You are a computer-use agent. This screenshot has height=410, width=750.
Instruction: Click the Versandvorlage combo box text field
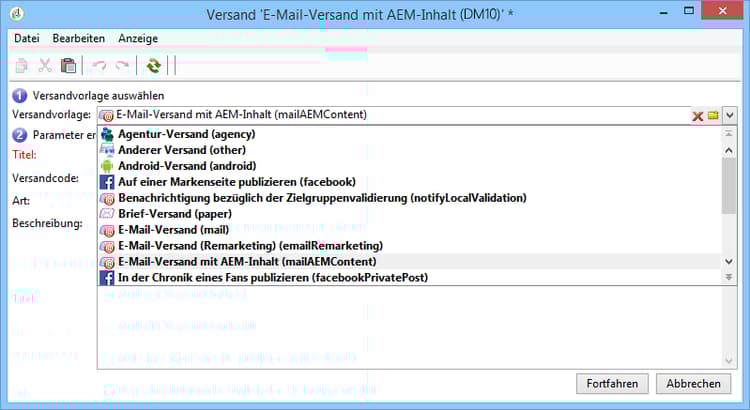coord(394,115)
